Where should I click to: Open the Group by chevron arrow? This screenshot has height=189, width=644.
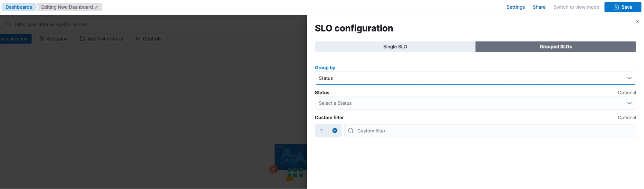pyautogui.click(x=629, y=78)
